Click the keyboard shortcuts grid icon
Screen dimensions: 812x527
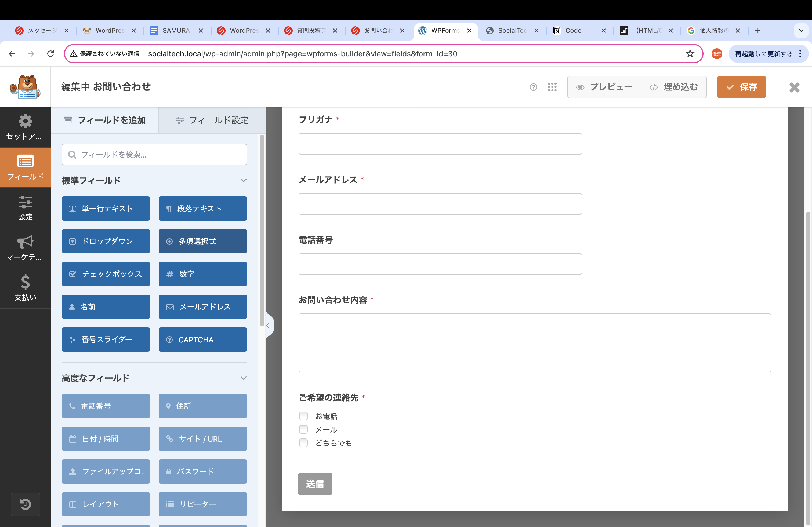552,87
